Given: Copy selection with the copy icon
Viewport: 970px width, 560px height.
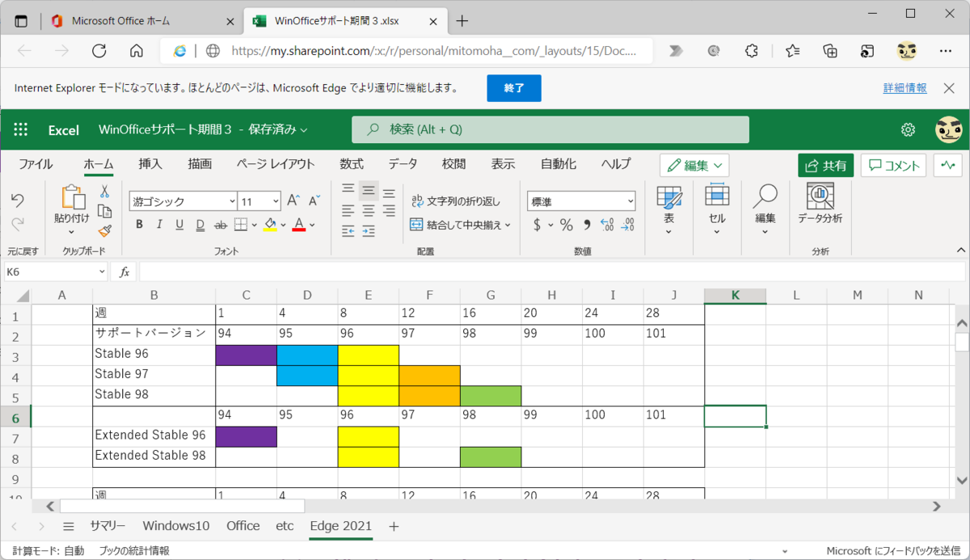Looking at the screenshot, I should [x=104, y=212].
